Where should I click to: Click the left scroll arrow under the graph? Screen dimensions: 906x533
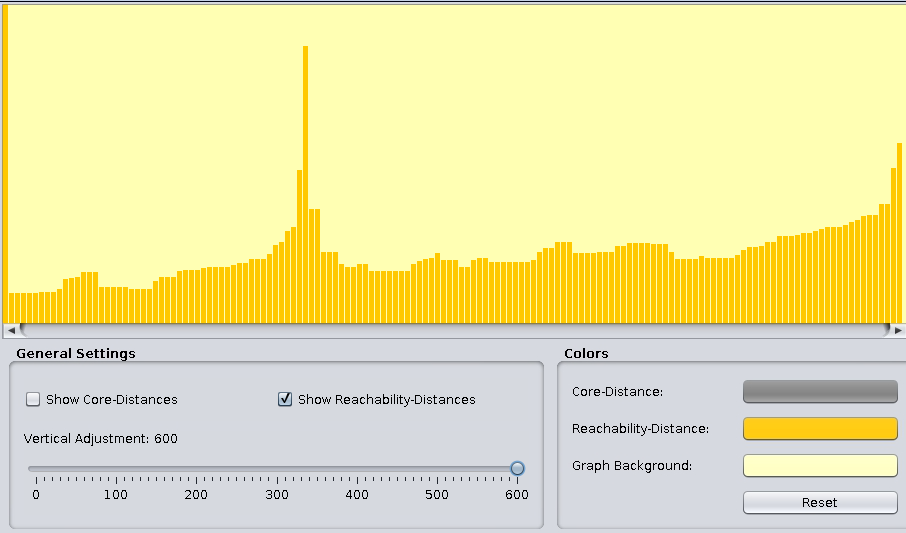pyautogui.click(x=11, y=330)
